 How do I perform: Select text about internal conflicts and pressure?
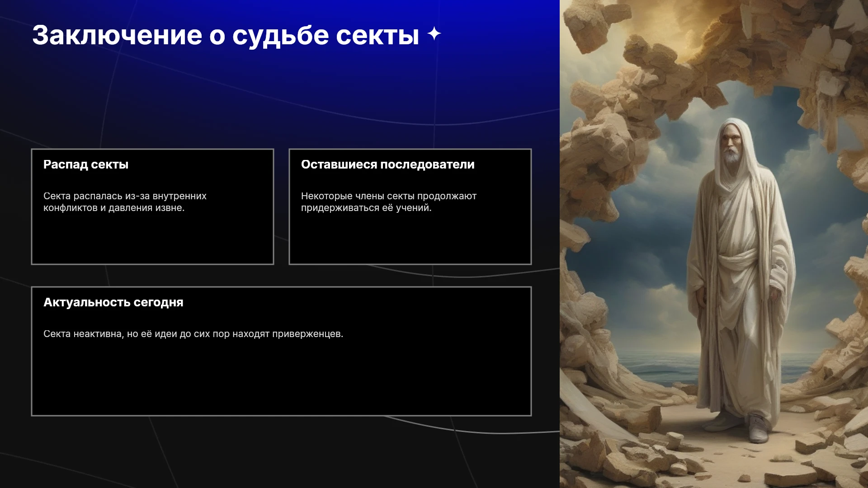point(125,202)
